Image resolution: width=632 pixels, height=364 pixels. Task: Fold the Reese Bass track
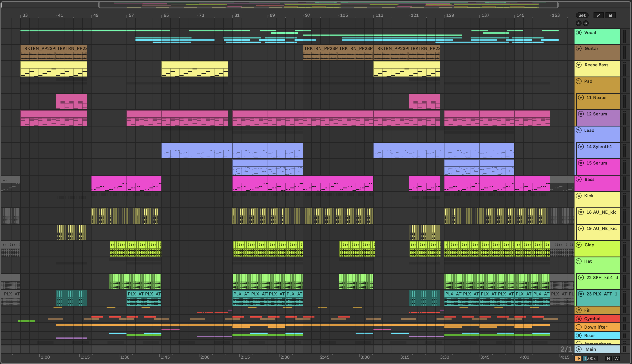(x=579, y=65)
